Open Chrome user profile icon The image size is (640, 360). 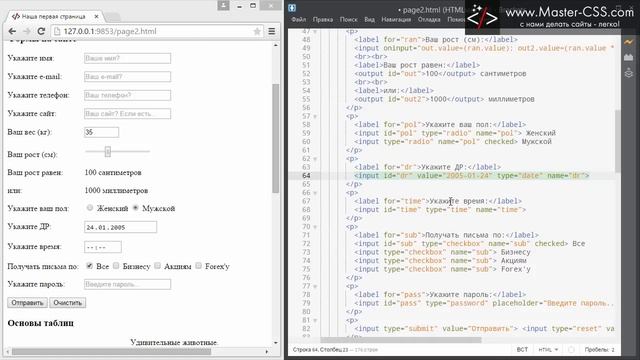point(223,5)
